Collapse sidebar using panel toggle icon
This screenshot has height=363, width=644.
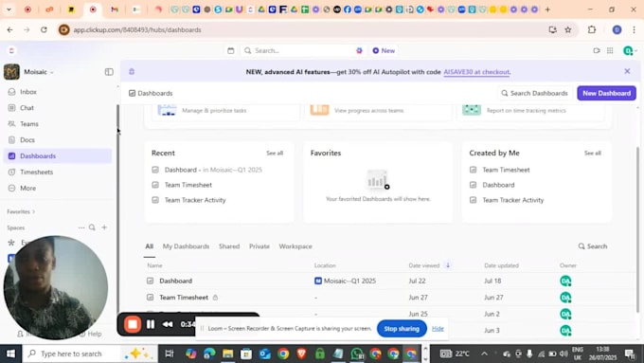tap(109, 72)
